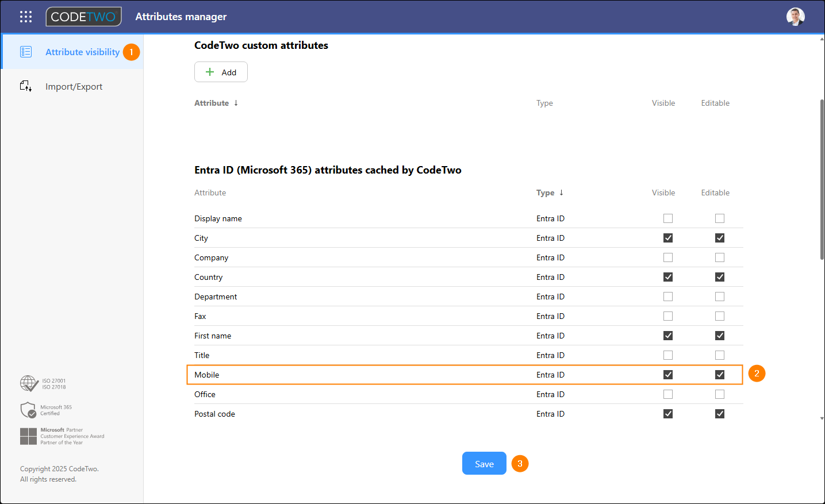Click the ISO 27001 certification globe icon
The image size is (825, 504).
[x=29, y=383]
